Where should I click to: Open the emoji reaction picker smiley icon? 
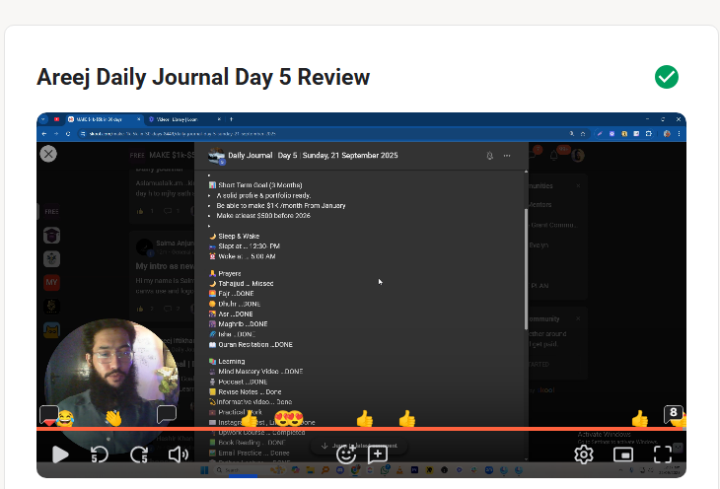[x=346, y=454]
